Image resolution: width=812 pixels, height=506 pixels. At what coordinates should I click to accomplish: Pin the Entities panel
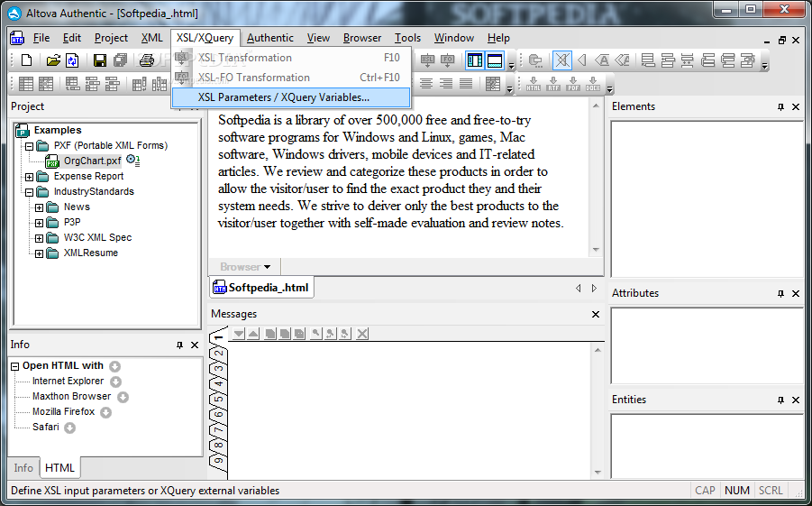781,400
